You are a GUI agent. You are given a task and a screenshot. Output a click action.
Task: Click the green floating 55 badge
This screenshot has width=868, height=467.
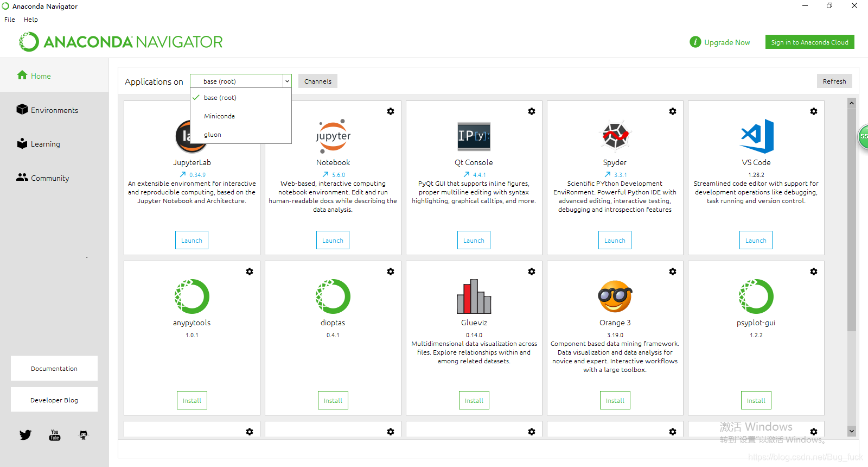863,136
